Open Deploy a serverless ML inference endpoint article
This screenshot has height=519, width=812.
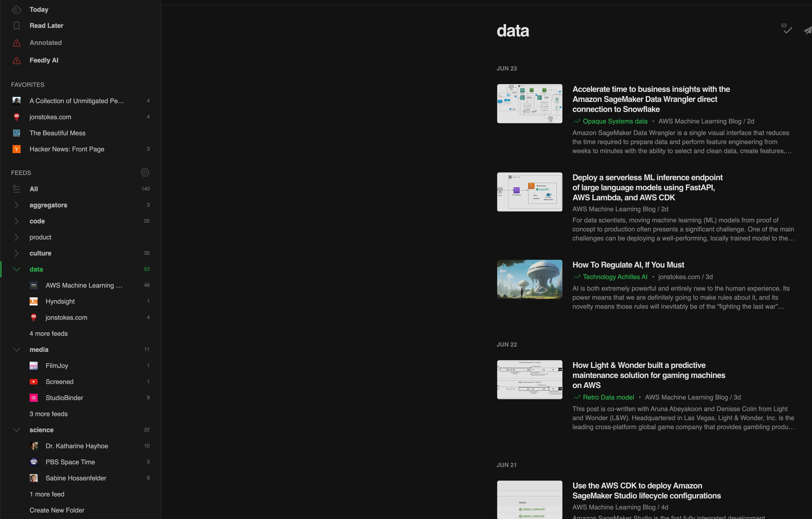(x=648, y=187)
